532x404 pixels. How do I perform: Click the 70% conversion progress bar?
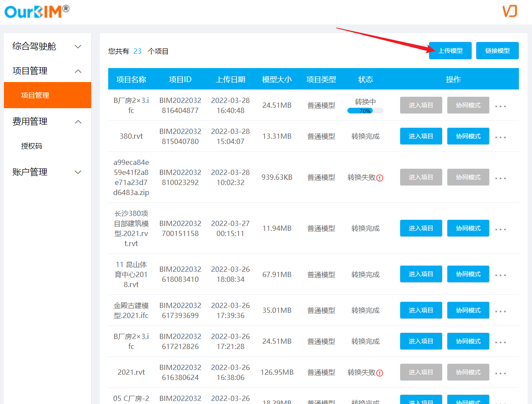point(365,111)
